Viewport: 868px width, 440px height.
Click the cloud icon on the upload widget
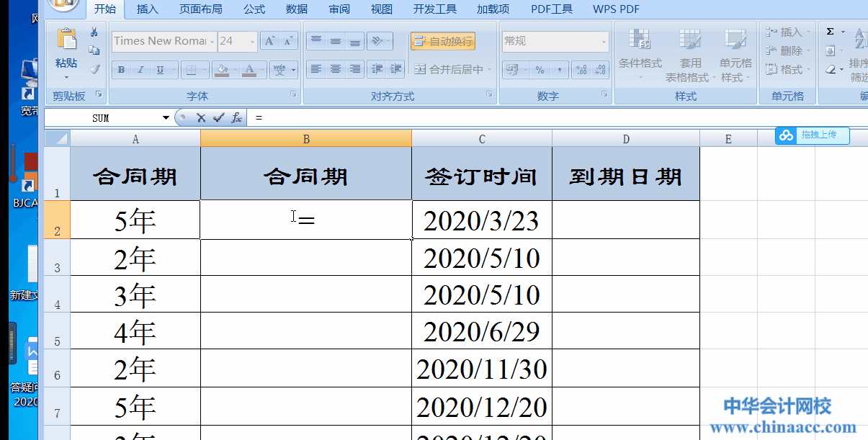(x=786, y=135)
